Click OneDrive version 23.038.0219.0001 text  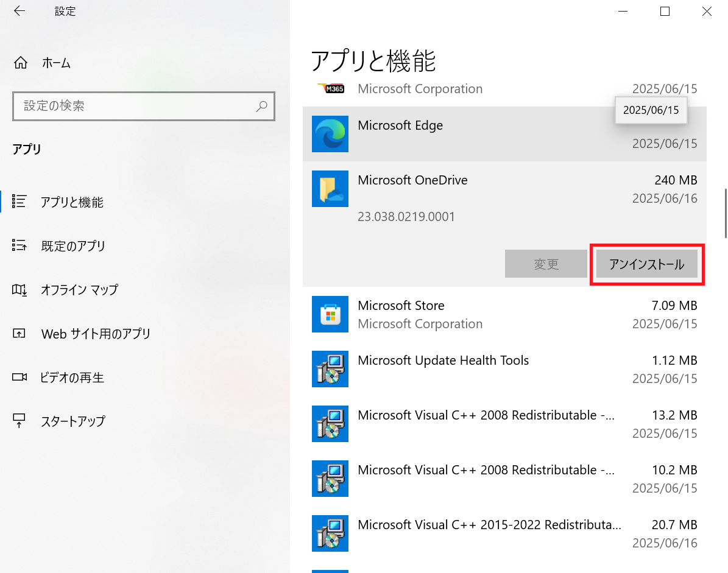click(406, 217)
